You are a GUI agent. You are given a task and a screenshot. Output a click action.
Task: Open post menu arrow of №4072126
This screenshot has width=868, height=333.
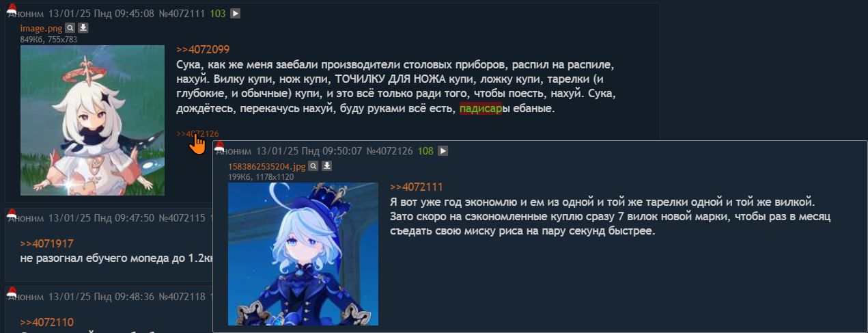443,151
